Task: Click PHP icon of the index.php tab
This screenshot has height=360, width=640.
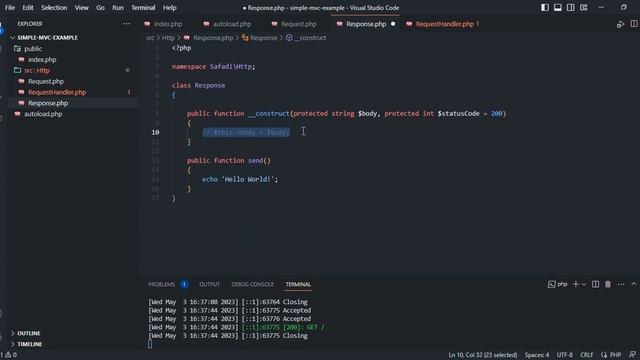Action: pos(147,24)
